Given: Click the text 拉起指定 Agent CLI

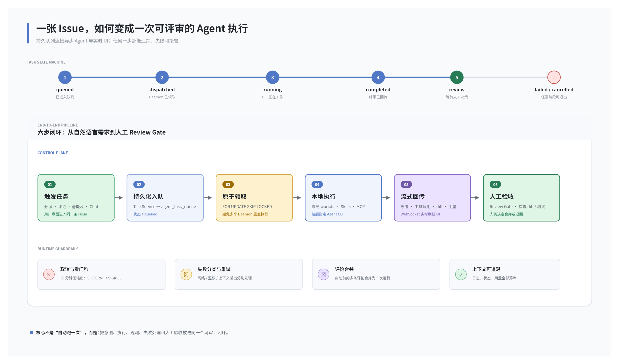Looking at the screenshot, I should coord(327,214).
